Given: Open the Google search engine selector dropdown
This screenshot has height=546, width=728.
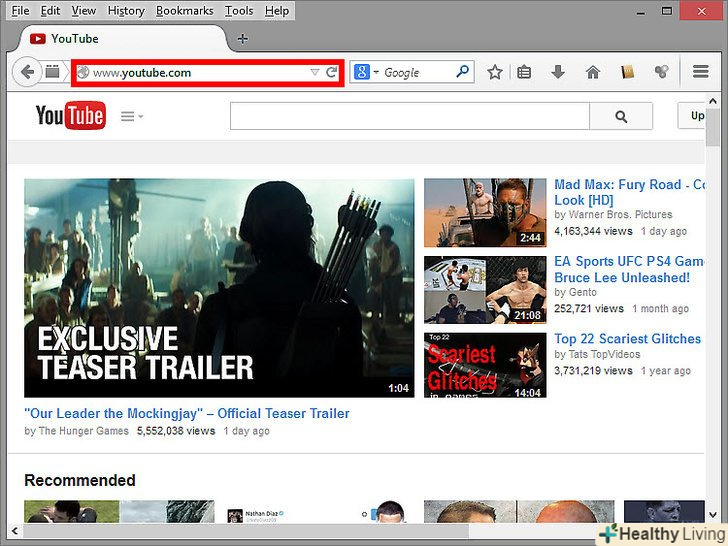Looking at the screenshot, I should pyautogui.click(x=366, y=72).
